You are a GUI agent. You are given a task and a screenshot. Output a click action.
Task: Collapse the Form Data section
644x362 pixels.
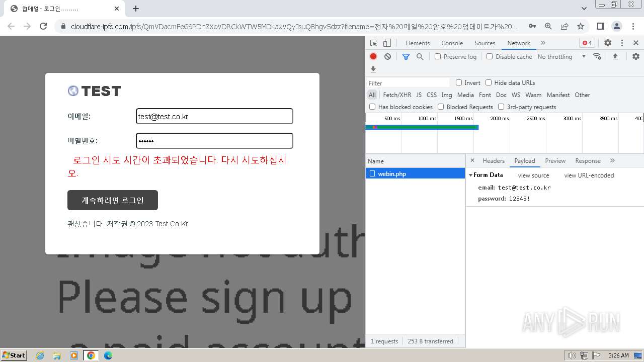470,175
